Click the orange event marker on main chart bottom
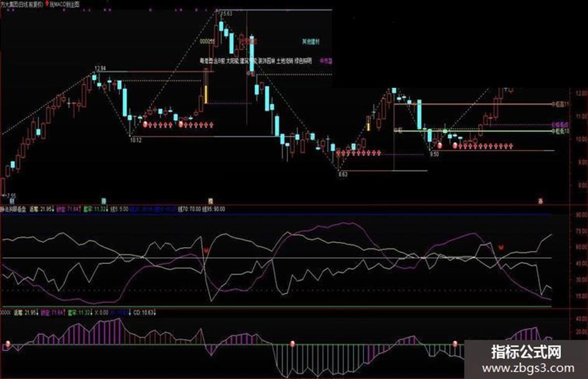 tap(211, 201)
